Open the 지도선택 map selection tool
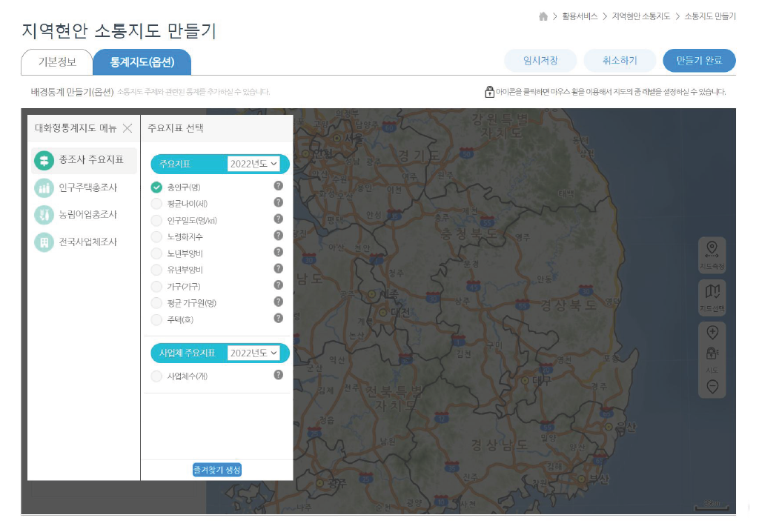The width and height of the screenshot is (759, 532). 712,296
